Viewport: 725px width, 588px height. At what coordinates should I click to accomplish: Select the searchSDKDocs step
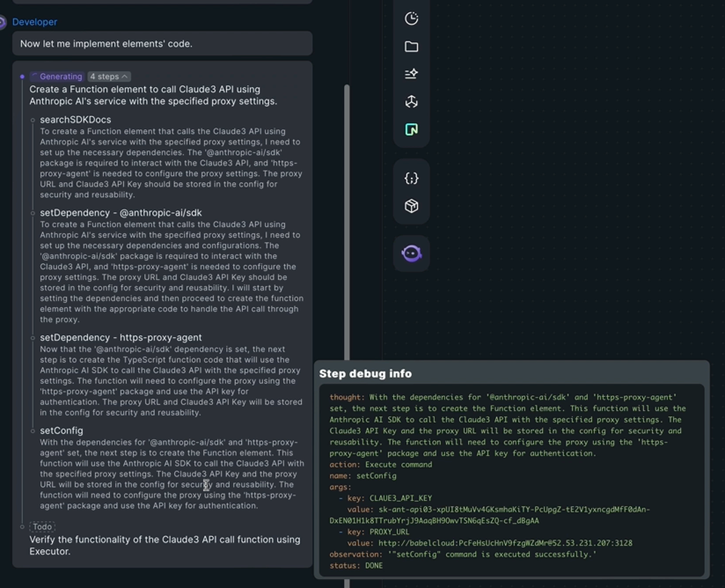(x=76, y=120)
